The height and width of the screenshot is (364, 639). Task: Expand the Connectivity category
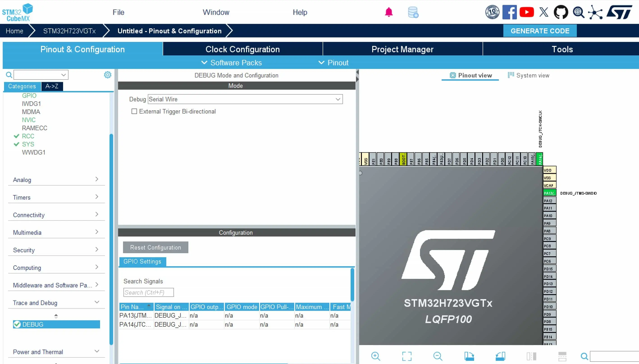point(56,214)
